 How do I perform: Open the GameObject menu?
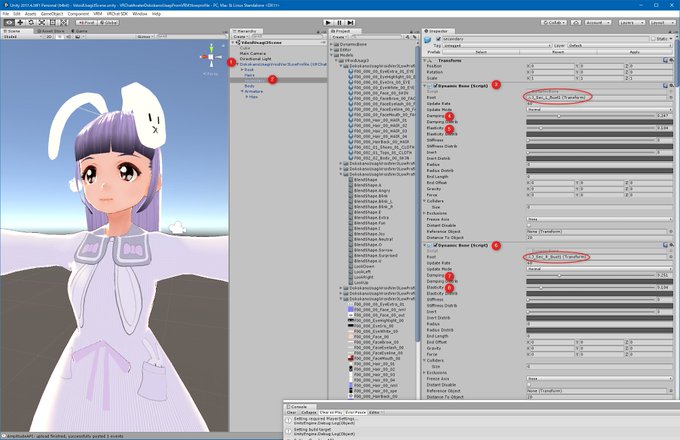[52, 14]
